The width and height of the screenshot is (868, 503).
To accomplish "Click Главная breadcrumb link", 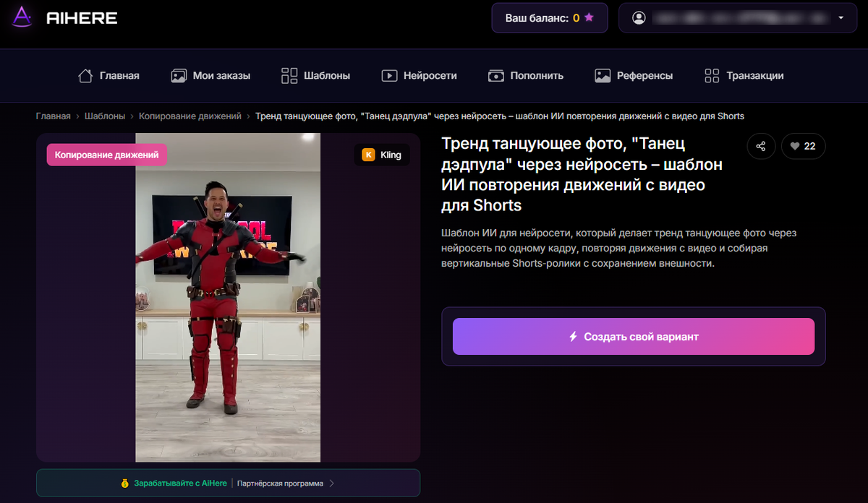I will [54, 116].
